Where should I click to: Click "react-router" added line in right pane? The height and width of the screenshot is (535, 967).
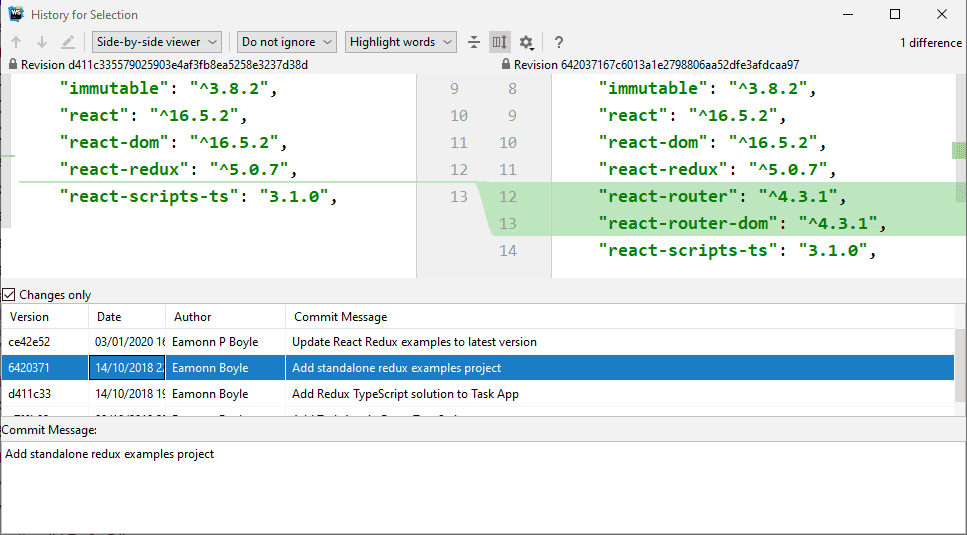tap(723, 197)
